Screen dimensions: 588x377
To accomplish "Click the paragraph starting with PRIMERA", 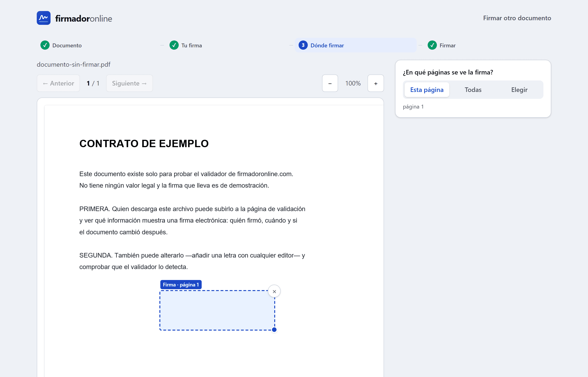I will point(192,221).
